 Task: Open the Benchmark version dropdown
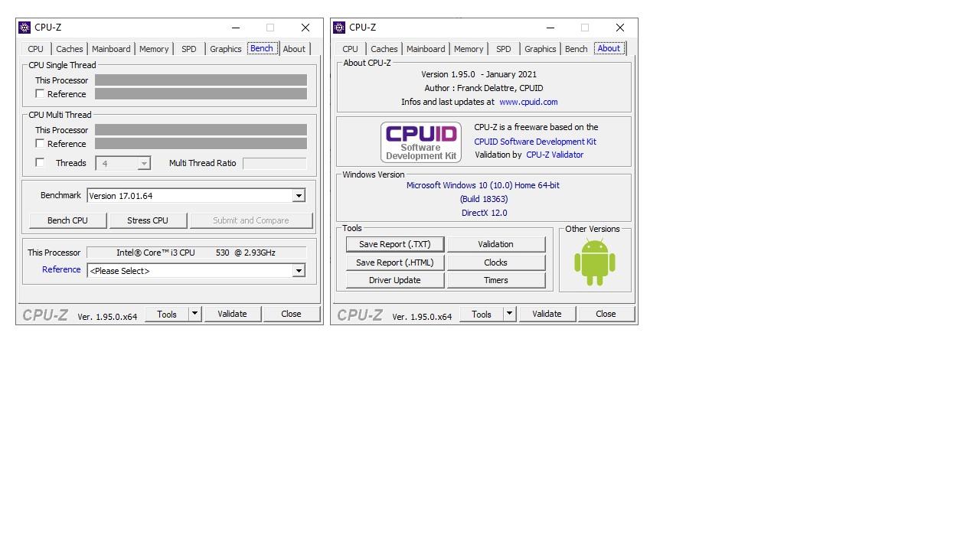[299, 196]
